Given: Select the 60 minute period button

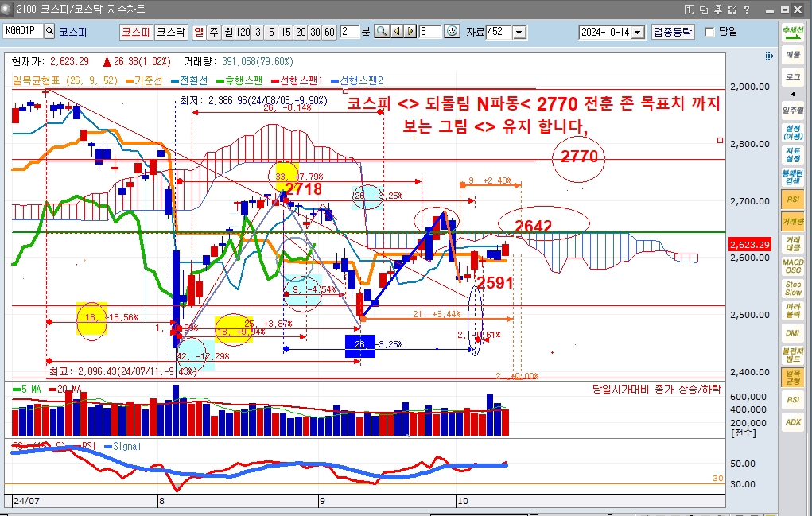Looking at the screenshot, I should [329, 32].
